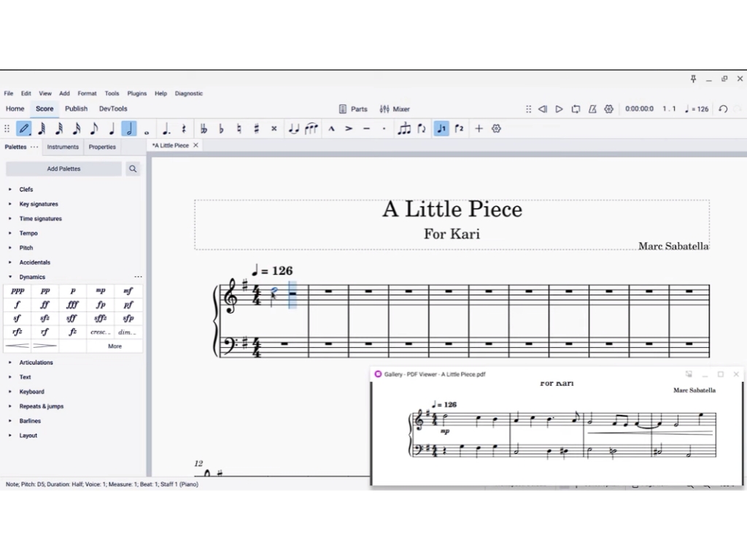The height and width of the screenshot is (560, 747).
Task: Open the File menu
Action: coord(9,93)
